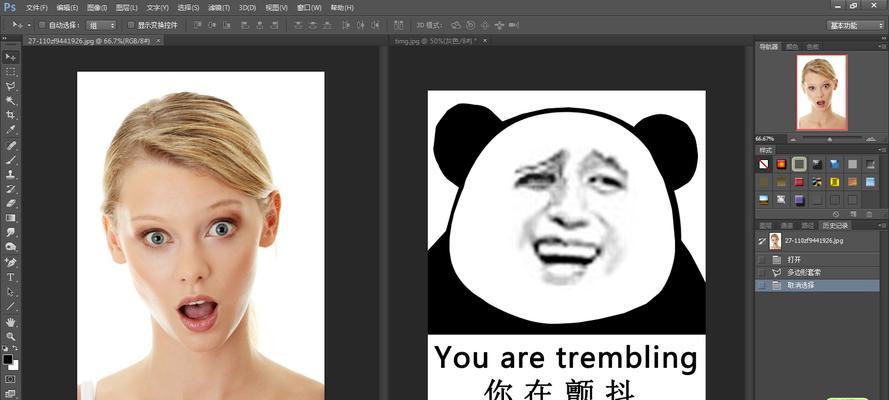The height and width of the screenshot is (400, 889).
Task: Select the Hand tool
Action: click(10, 322)
